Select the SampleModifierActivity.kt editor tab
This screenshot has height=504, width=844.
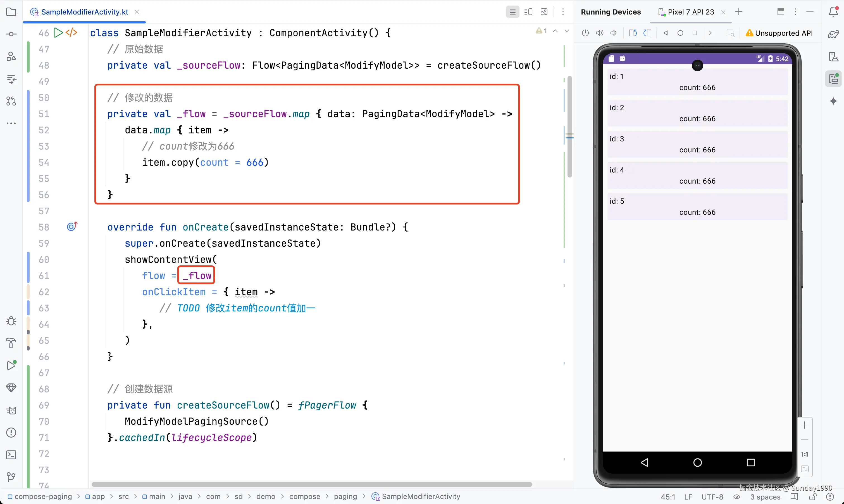pos(84,12)
